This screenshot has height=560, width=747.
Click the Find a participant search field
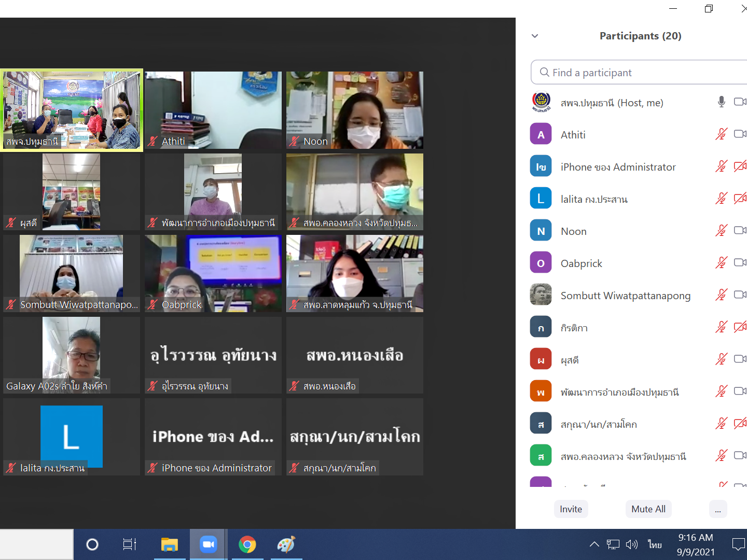pos(639,72)
